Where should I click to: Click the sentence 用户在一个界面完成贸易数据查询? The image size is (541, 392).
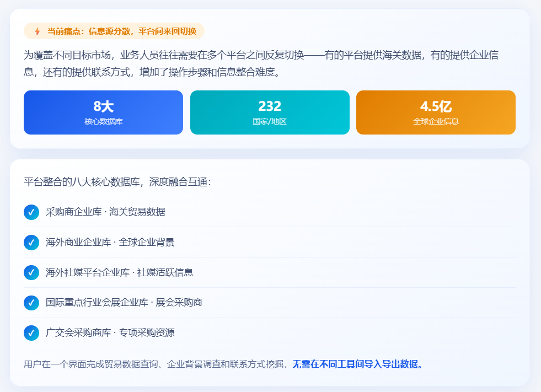click(156, 364)
